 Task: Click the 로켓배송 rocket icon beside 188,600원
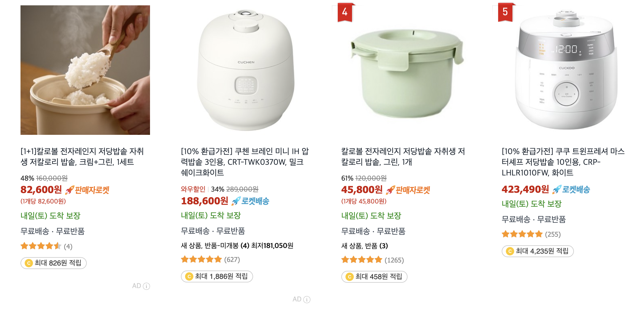(236, 201)
